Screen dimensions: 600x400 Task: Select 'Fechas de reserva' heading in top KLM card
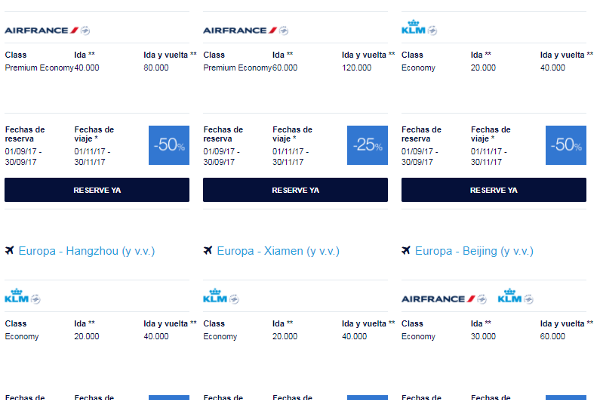point(421,134)
